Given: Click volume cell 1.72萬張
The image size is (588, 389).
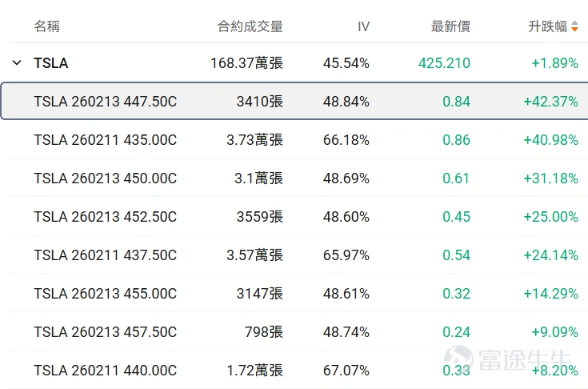Looking at the screenshot, I should 254,371.
